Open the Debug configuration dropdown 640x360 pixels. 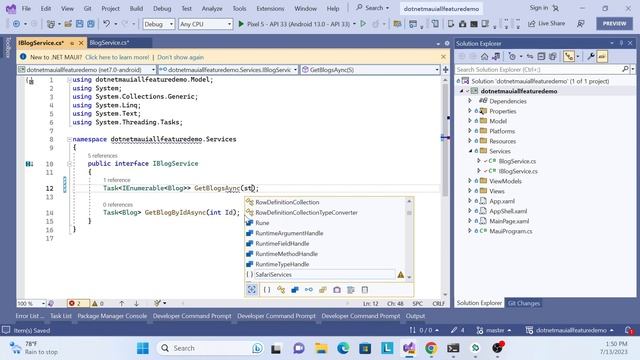(x=158, y=24)
